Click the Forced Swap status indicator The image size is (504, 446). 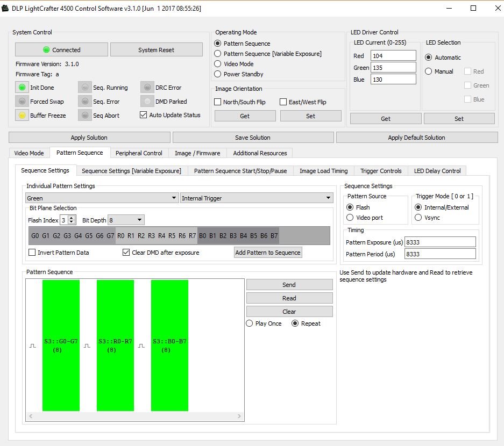coord(22,102)
